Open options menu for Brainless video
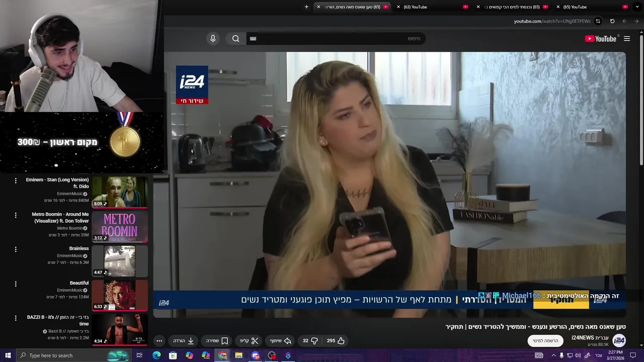This screenshot has height=362, width=644. [x=16, y=249]
